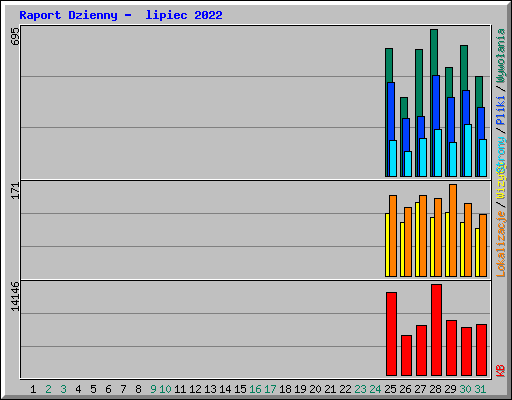Click day 25 on the x-axis

tap(390, 389)
